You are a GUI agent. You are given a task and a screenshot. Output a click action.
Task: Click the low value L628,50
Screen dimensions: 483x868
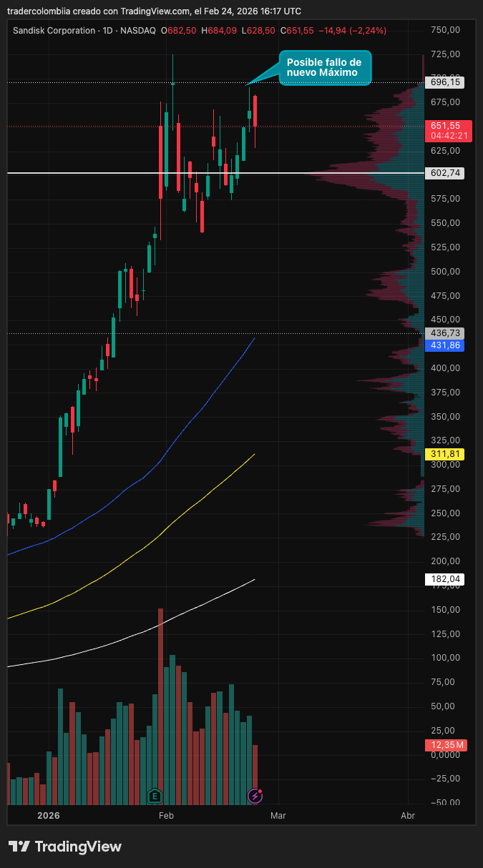259,31
